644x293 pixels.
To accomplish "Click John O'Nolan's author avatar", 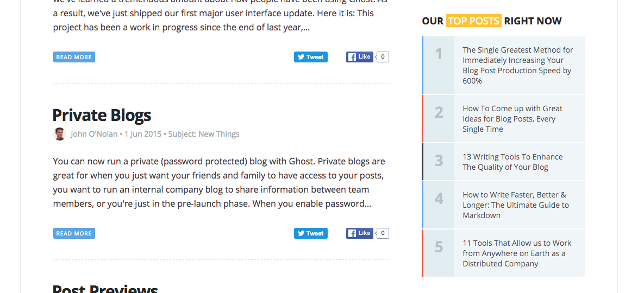I will 60,134.
